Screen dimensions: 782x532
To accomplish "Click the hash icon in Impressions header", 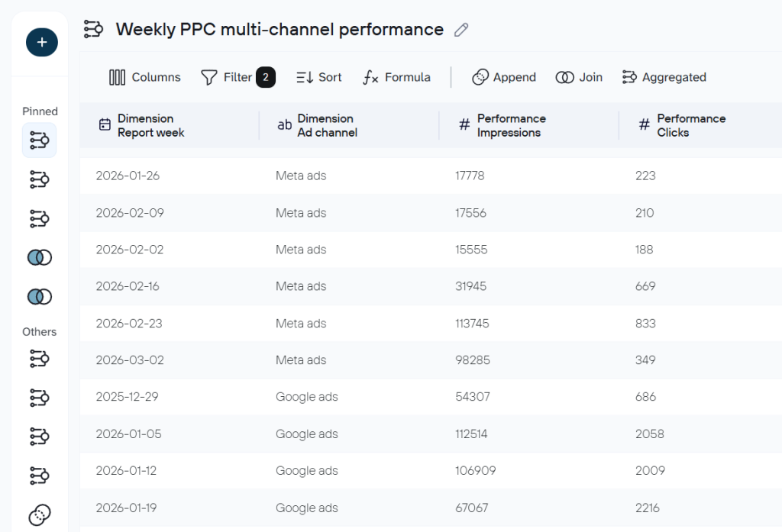I will (x=464, y=124).
